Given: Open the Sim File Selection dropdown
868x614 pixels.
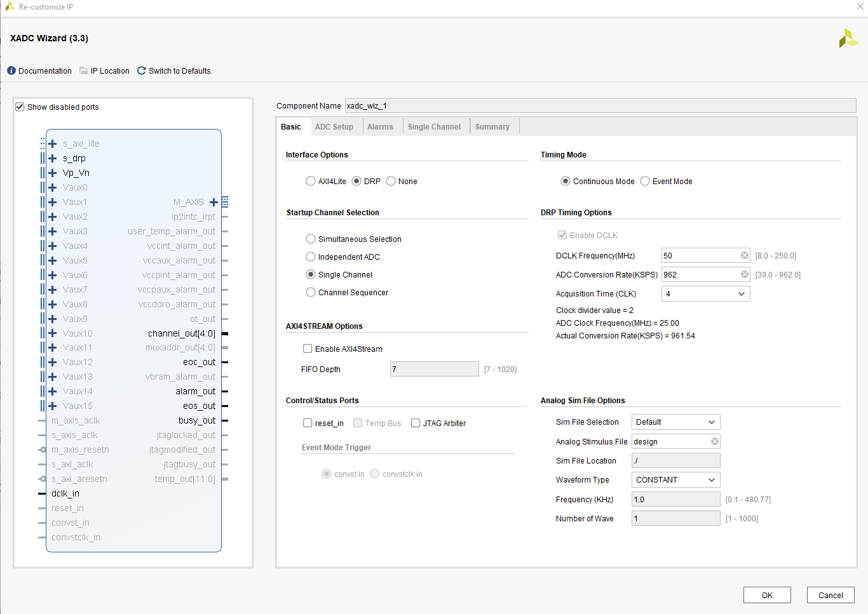Looking at the screenshot, I should [x=676, y=422].
